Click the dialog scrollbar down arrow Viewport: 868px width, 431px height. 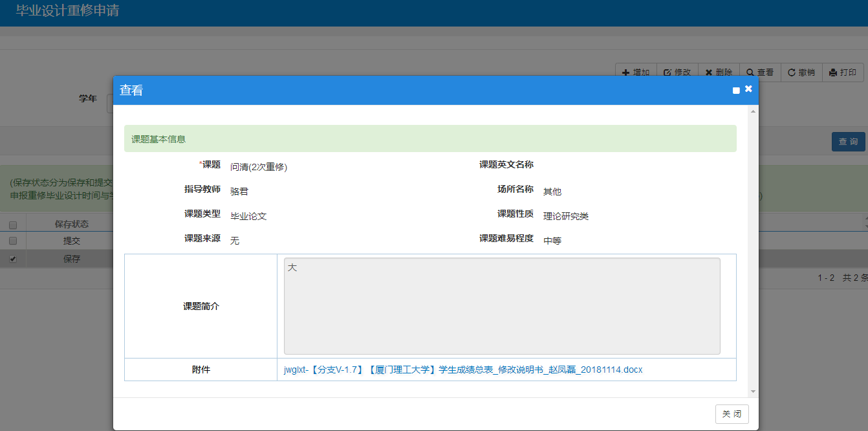[x=752, y=392]
